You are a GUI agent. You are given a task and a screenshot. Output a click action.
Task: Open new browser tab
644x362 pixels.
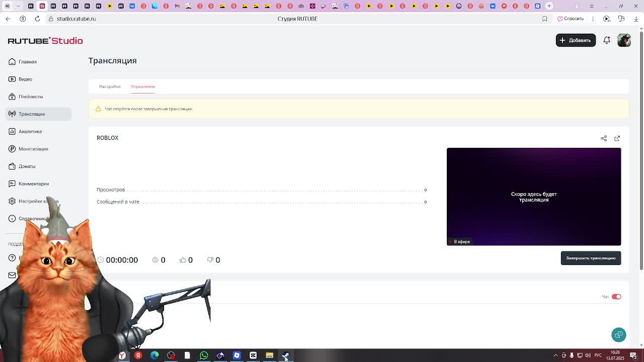549,6
